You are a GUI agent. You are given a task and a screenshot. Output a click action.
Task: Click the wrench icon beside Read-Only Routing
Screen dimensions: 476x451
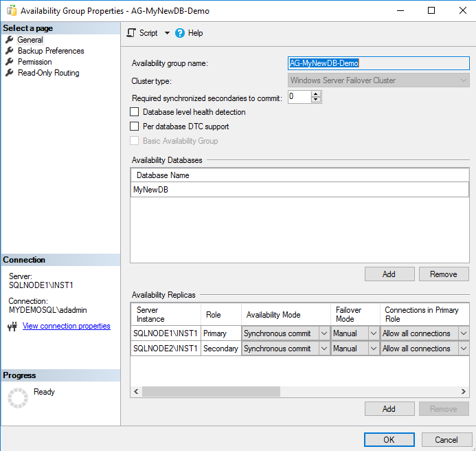[10, 73]
